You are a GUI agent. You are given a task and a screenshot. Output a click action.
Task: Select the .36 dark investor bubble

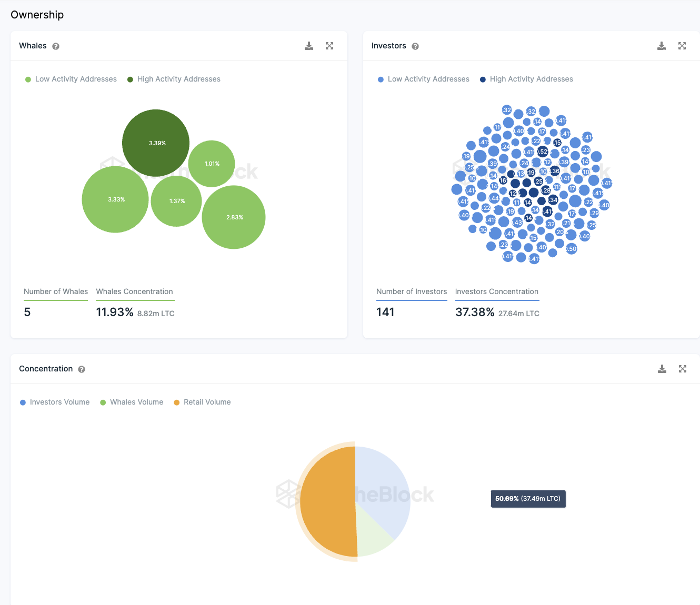coord(555,171)
